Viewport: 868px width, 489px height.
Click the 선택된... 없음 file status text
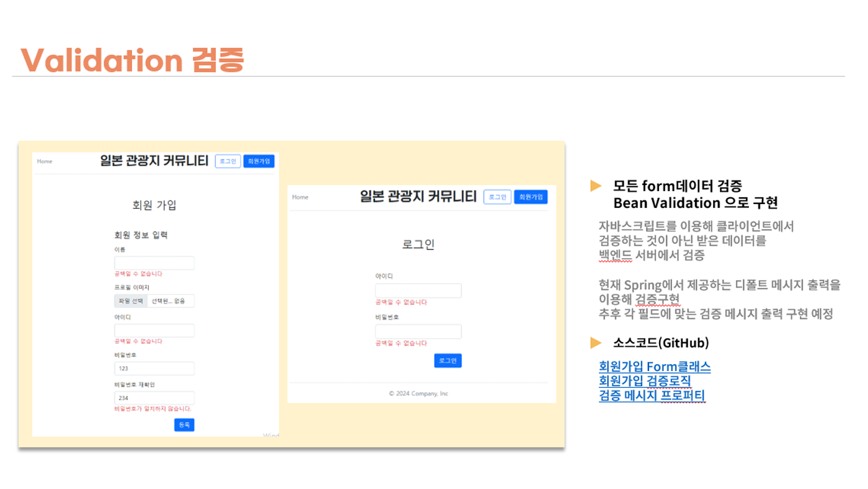click(169, 301)
